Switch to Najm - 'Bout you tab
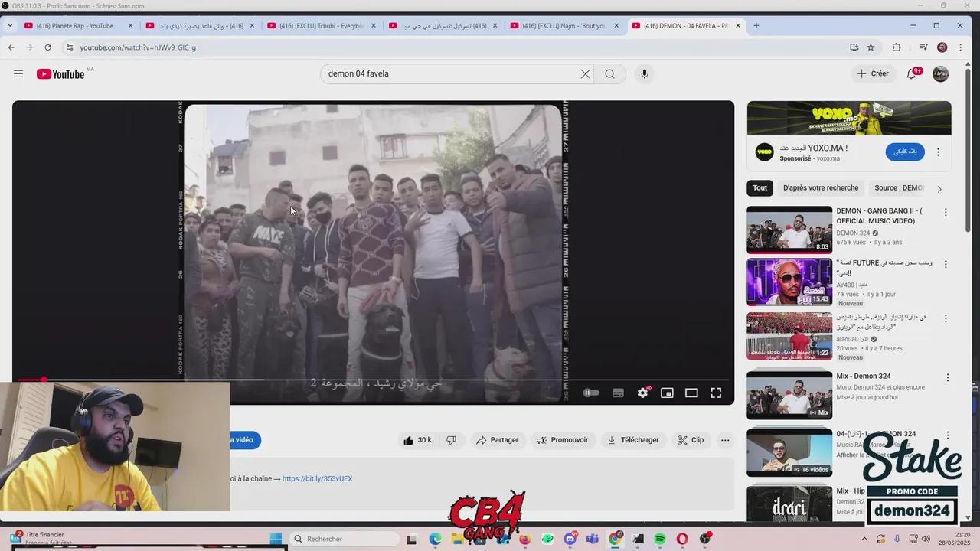The height and width of the screenshot is (551, 980). pyautogui.click(x=564, y=25)
